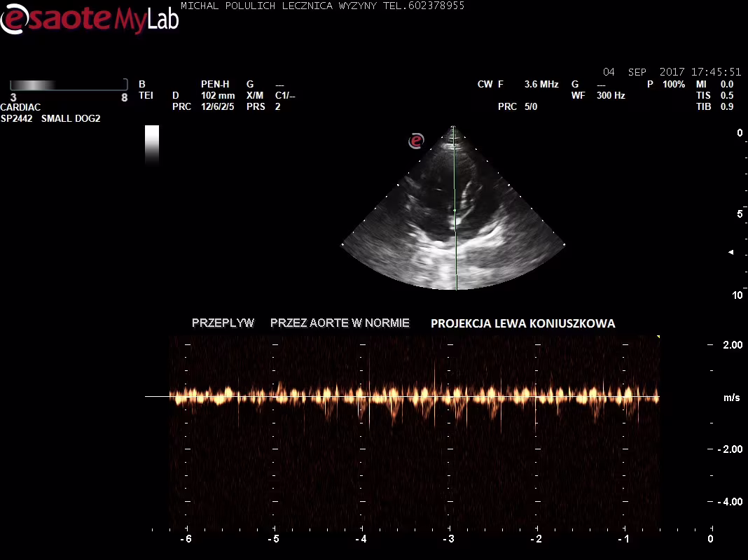Select the PEN-H frequency setting
This screenshot has width=748, height=560.
[215, 84]
